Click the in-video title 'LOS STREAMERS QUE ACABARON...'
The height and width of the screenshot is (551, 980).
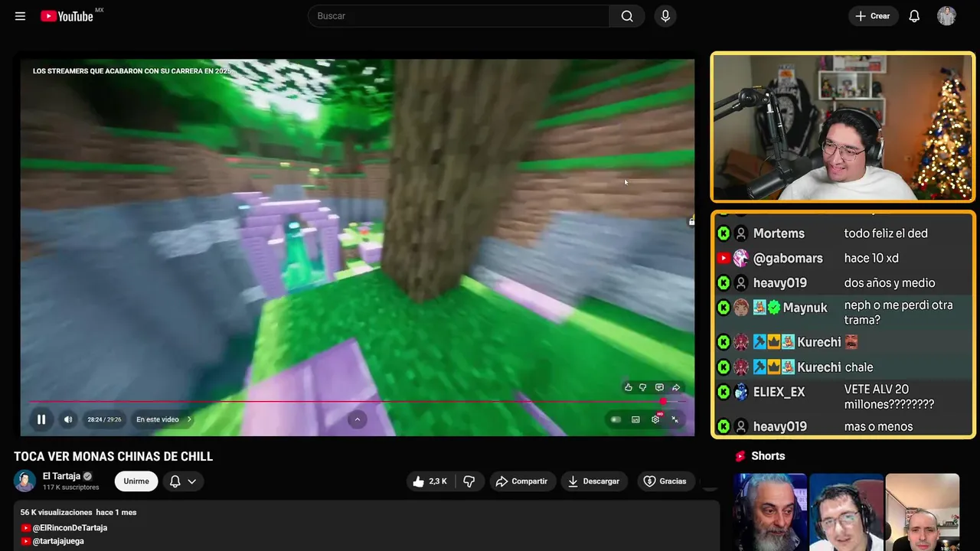click(x=132, y=71)
